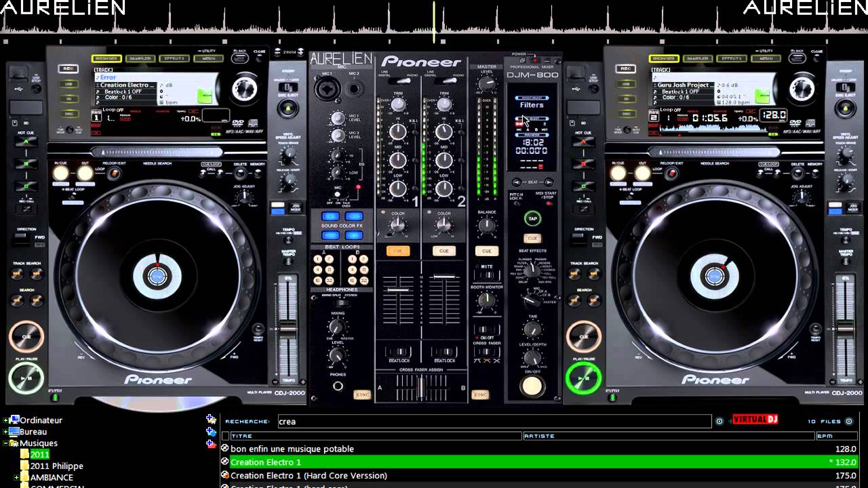Screen dimensions: 868x488
Task: Select track 'bon enfin une musique potable'
Action: pyautogui.click(x=540, y=449)
